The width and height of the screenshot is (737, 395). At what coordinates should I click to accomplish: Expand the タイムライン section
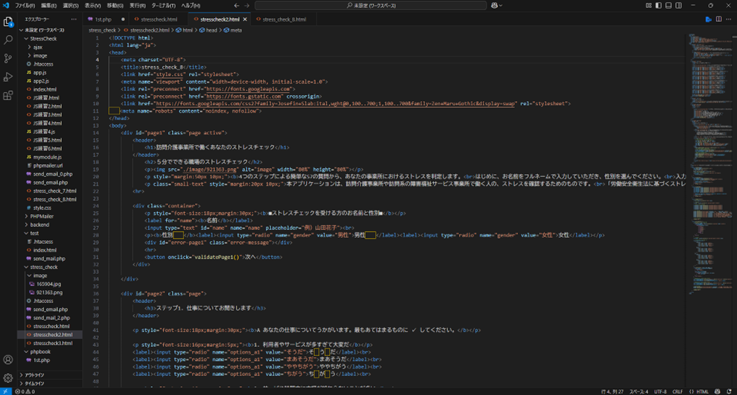click(50, 383)
